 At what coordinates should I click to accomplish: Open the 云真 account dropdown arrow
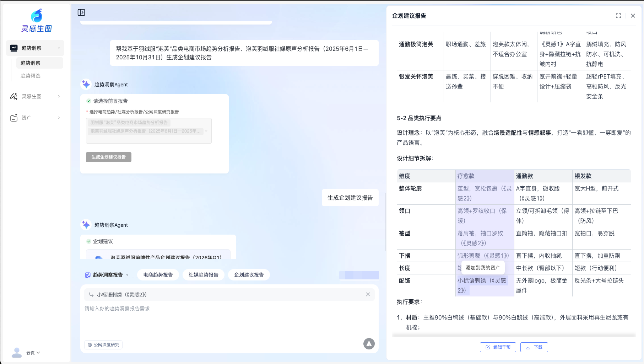(38, 353)
